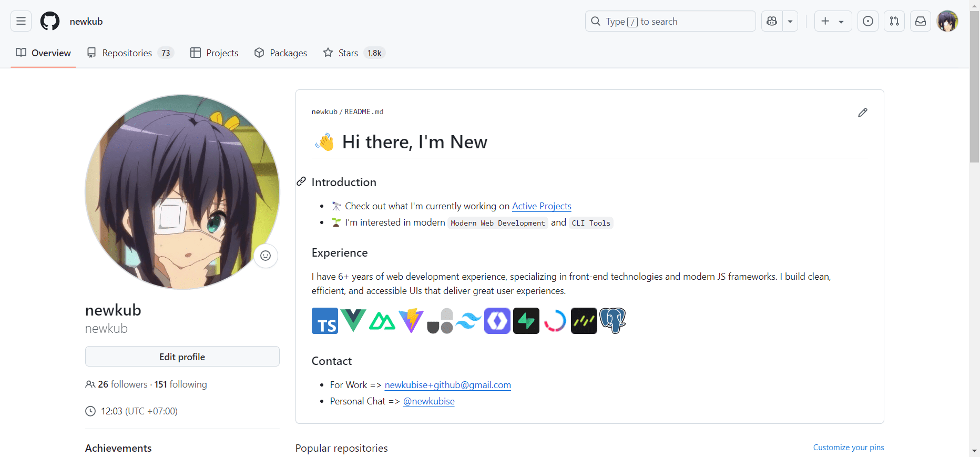Click the page vertical scrollbar thumb
980x457 pixels.
tap(975, 87)
